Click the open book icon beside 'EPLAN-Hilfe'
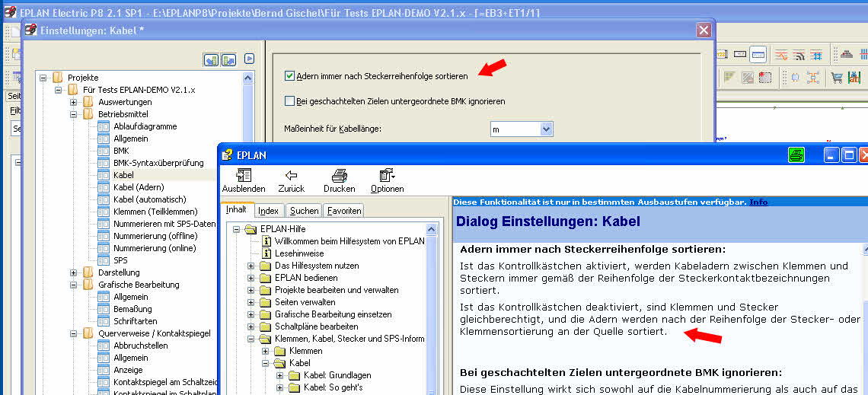Viewport: 868px width, 395px height. pos(251,229)
